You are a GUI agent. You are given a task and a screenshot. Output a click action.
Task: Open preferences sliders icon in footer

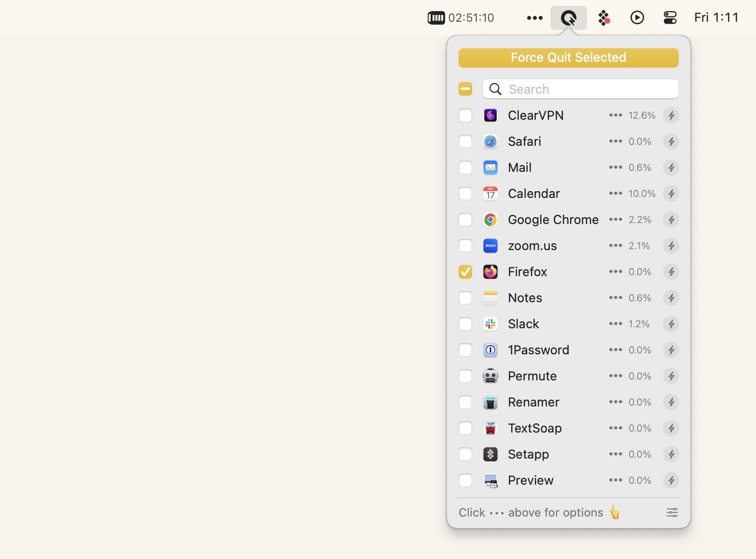[672, 512]
